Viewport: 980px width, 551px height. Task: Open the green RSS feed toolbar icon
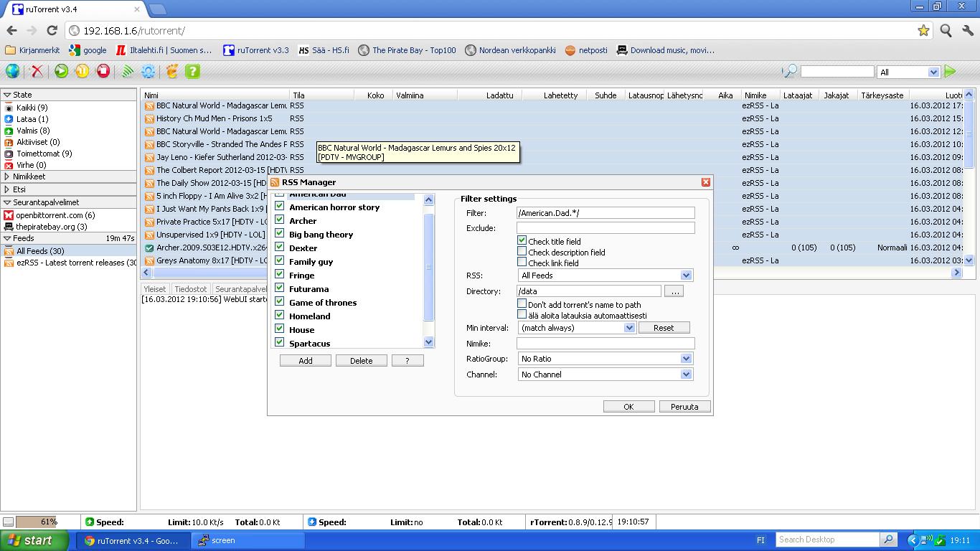[x=128, y=71]
